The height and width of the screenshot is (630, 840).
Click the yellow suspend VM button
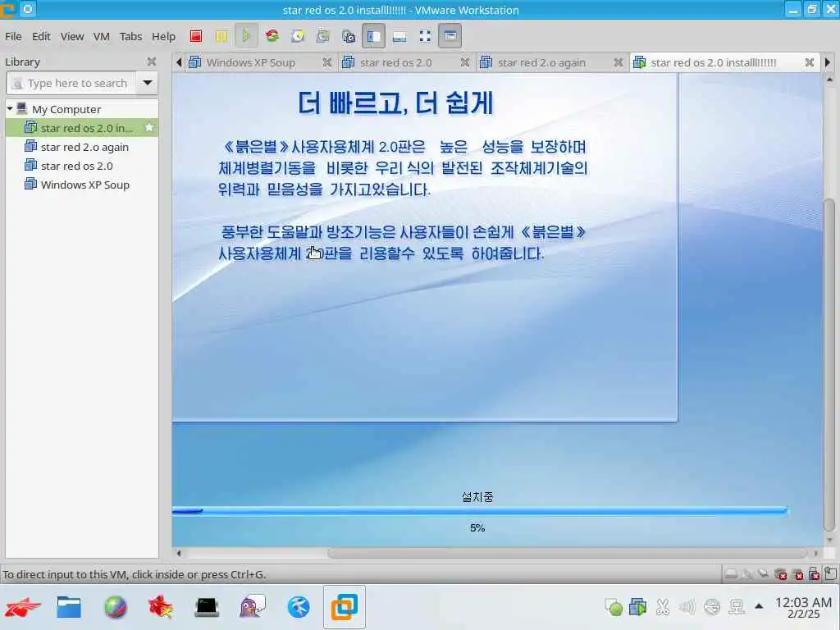pos(221,36)
